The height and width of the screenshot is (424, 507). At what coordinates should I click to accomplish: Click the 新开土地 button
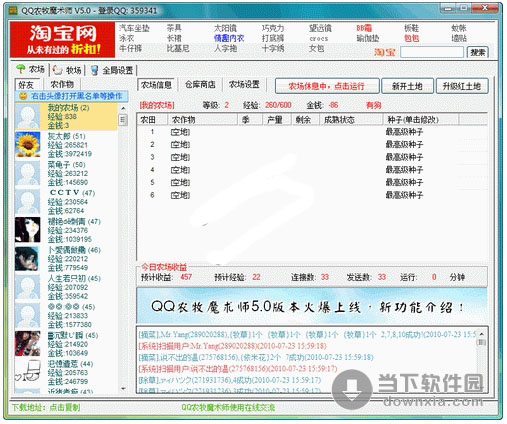click(407, 86)
